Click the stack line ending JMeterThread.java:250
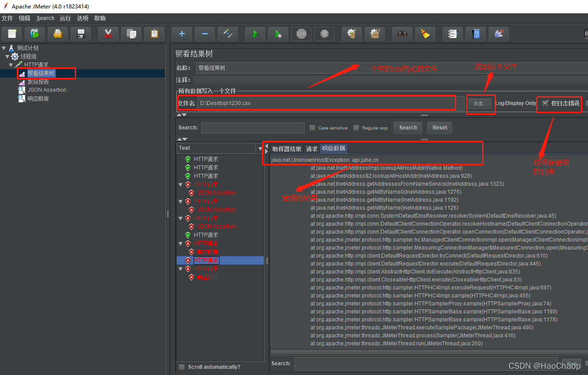The image size is (588, 375). click(x=396, y=344)
